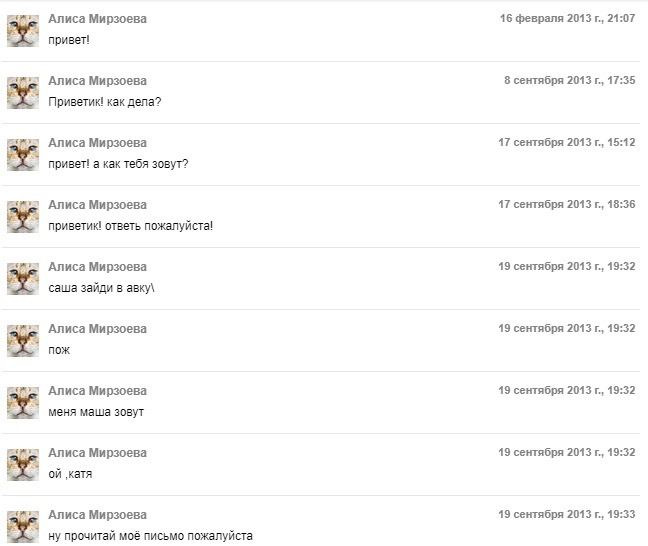The width and height of the screenshot is (648, 546).
Task: Select the avatar next to 'ой ,катя'
Action: pos(23,465)
